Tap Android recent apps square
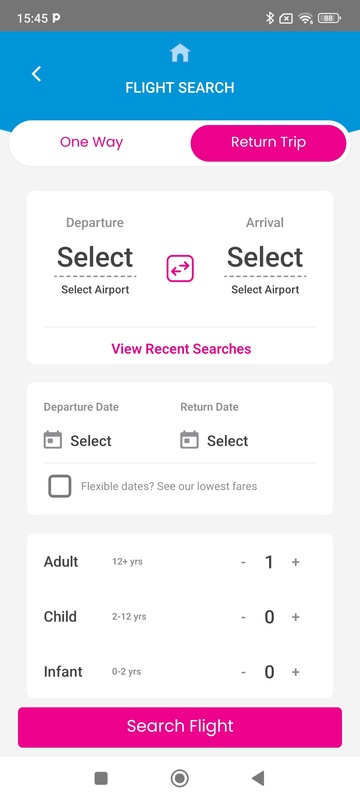The width and height of the screenshot is (360, 800). coord(101,778)
